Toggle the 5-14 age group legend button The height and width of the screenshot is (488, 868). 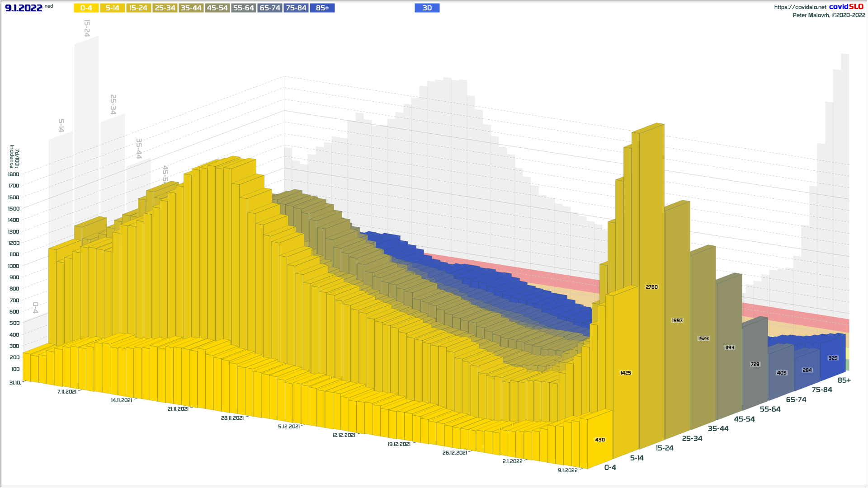pos(112,8)
